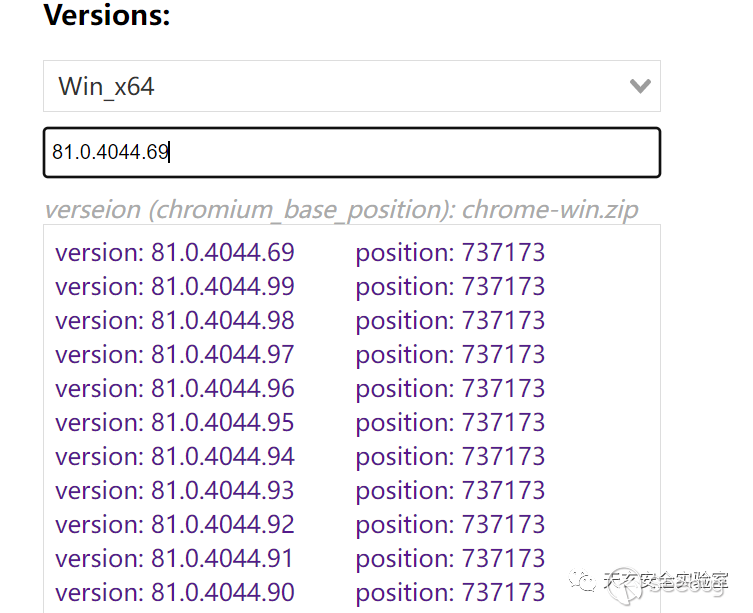Click position 737173 beside version 81.0.4044.91
753x613 pixels.
[450, 559]
